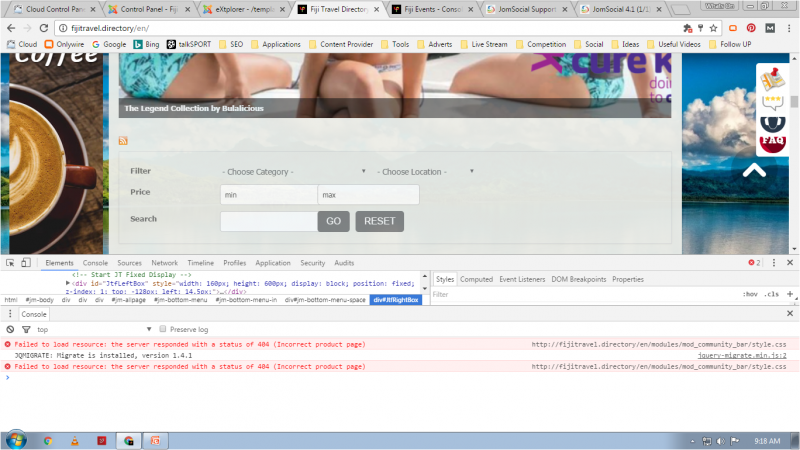This screenshot has height=450, width=800.
Task: Open the M extension icon
Action: pos(770,28)
